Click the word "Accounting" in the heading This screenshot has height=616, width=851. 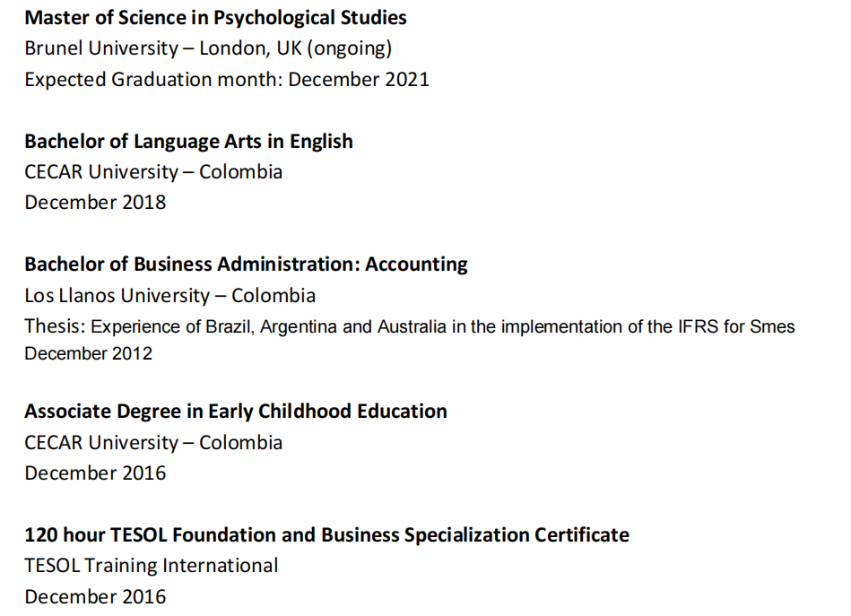point(416,265)
